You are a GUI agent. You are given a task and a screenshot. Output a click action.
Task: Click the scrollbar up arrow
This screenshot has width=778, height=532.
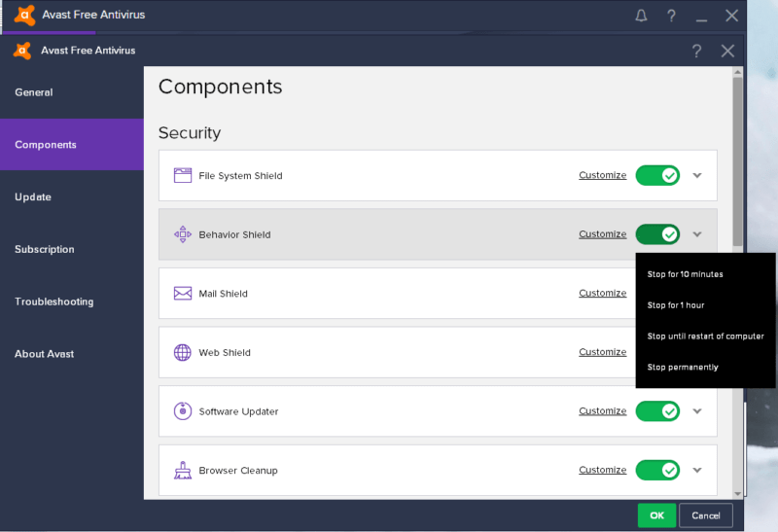point(738,72)
